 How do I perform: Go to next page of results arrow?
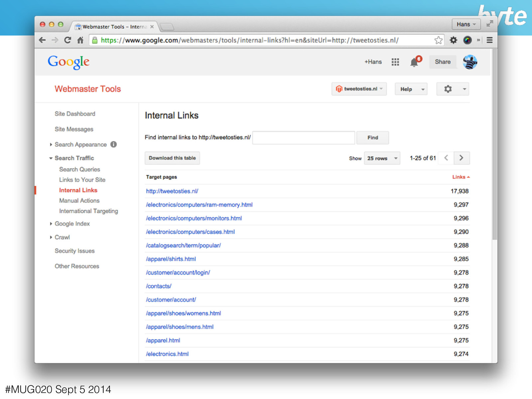coord(462,158)
